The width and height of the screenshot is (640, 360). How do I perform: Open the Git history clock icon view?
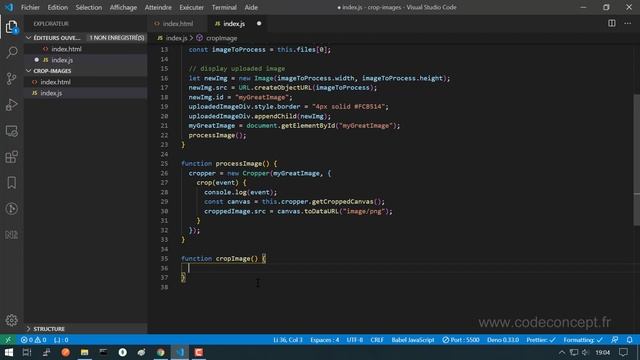click(11, 209)
